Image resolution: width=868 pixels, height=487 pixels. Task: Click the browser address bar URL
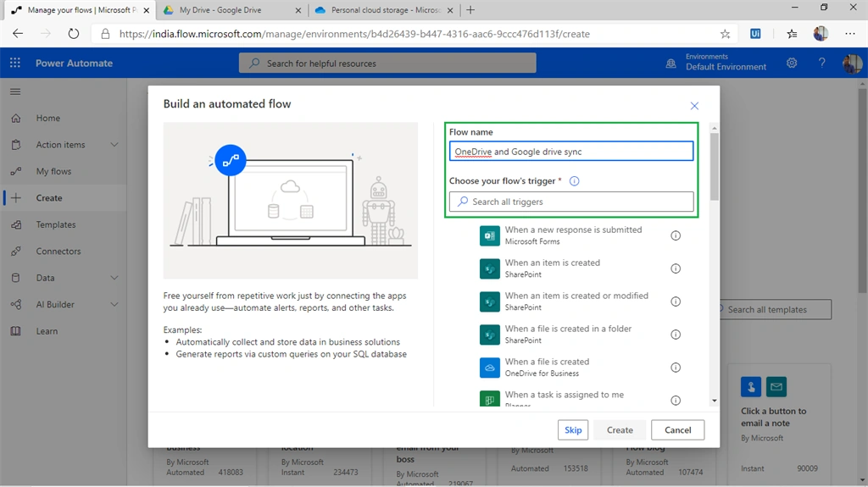coord(354,34)
